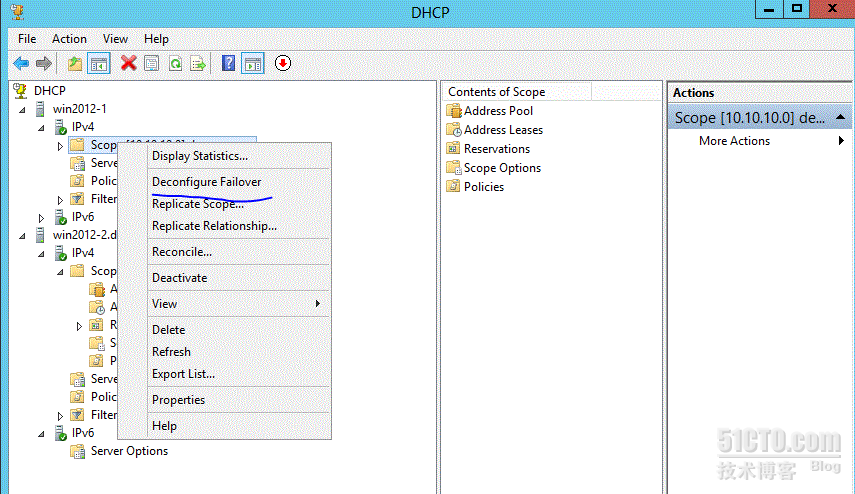Open the Help menu in menu bar
Image resolution: width=855 pixels, height=494 pixels.
pos(156,39)
